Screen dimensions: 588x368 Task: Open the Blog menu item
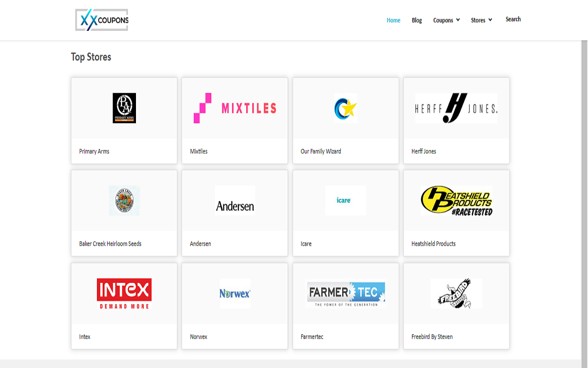pos(417,20)
